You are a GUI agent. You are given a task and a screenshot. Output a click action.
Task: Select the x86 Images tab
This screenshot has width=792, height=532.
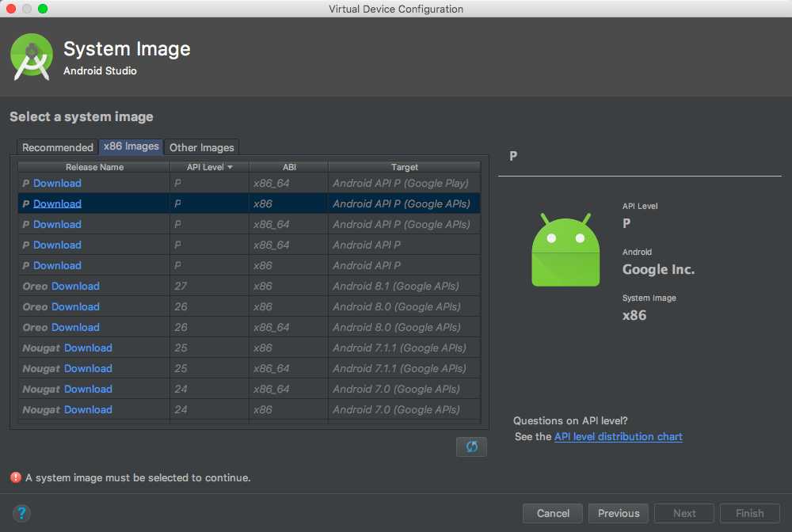pyautogui.click(x=131, y=146)
